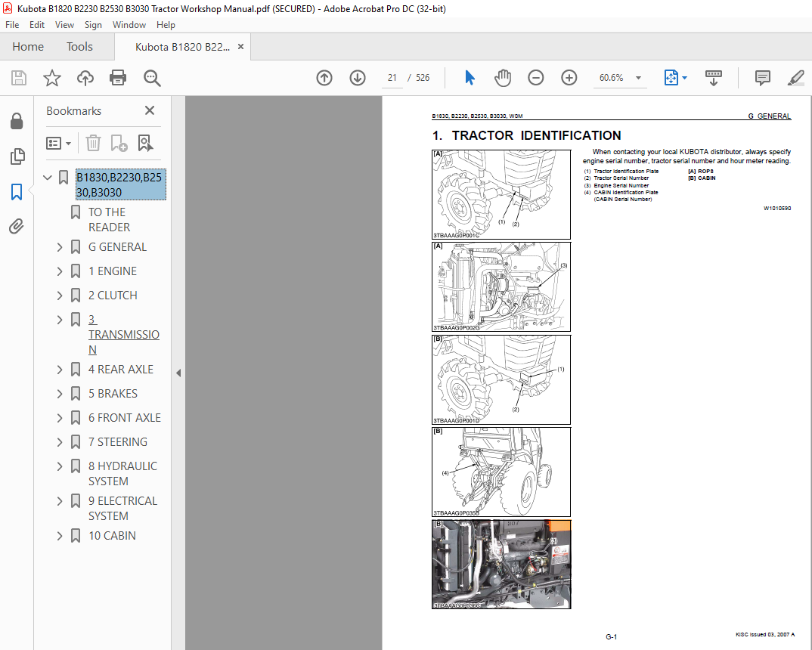Add a comment with speech bubble
The height and width of the screenshot is (650, 812).
tap(762, 78)
